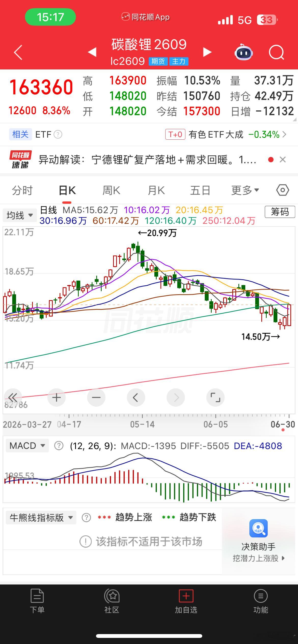Tap DEA:-4808 value
This screenshot has height=644, width=298.
[x=258, y=446]
